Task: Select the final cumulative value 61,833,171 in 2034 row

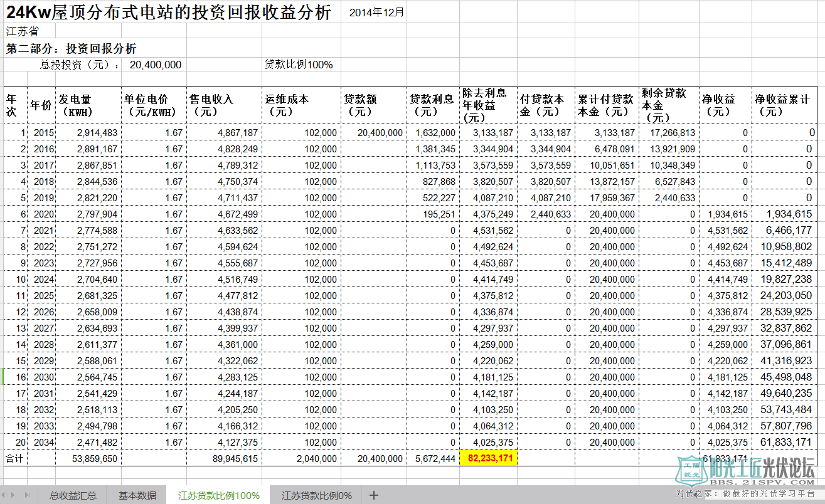Action: pyautogui.click(x=784, y=443)
